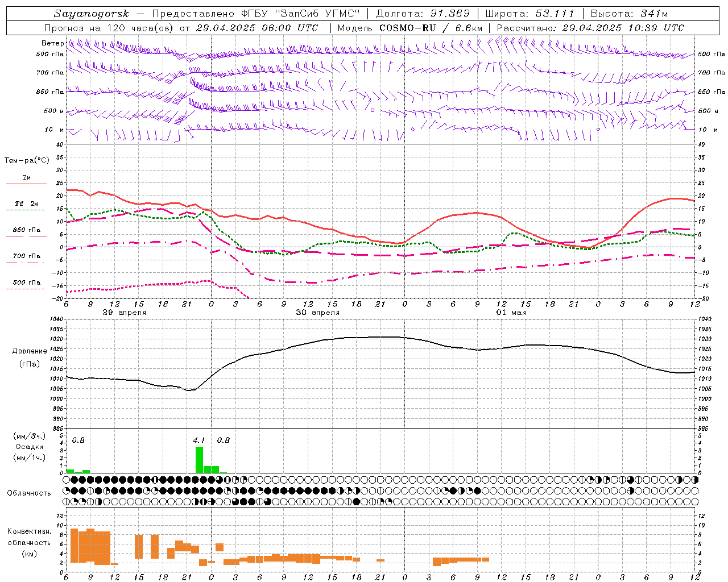Click the Давление pressure panel label
This screenshot has width=728, height=582.
coord(29,351)
